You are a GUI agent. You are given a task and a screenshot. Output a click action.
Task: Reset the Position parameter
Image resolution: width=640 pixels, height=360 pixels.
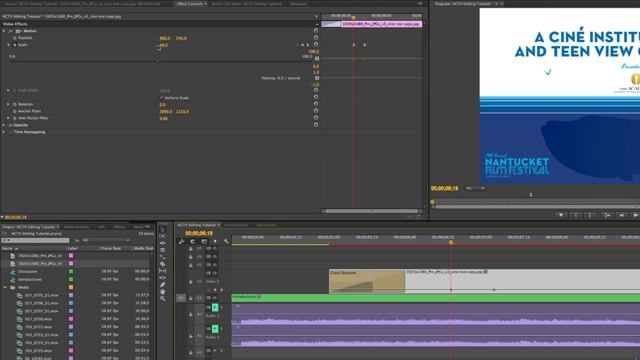[x=316, y=38]
